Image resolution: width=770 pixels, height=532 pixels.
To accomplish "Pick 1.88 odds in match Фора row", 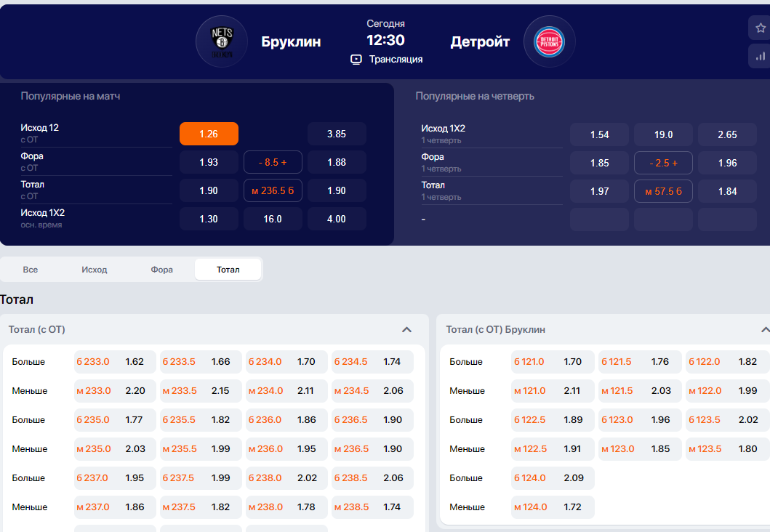I will click(x=337, y=163).
